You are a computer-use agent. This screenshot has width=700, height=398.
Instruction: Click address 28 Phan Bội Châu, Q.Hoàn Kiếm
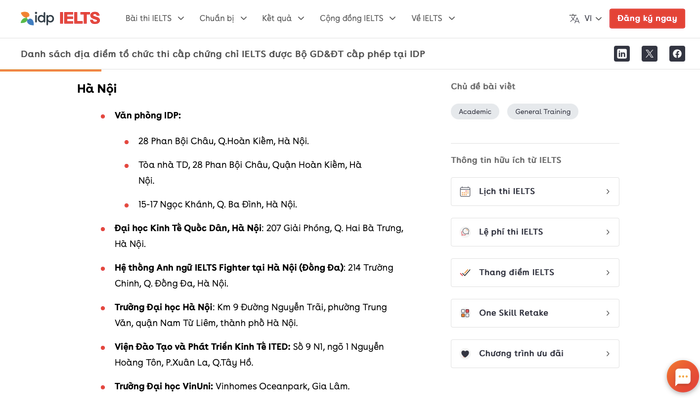[223, 141]
